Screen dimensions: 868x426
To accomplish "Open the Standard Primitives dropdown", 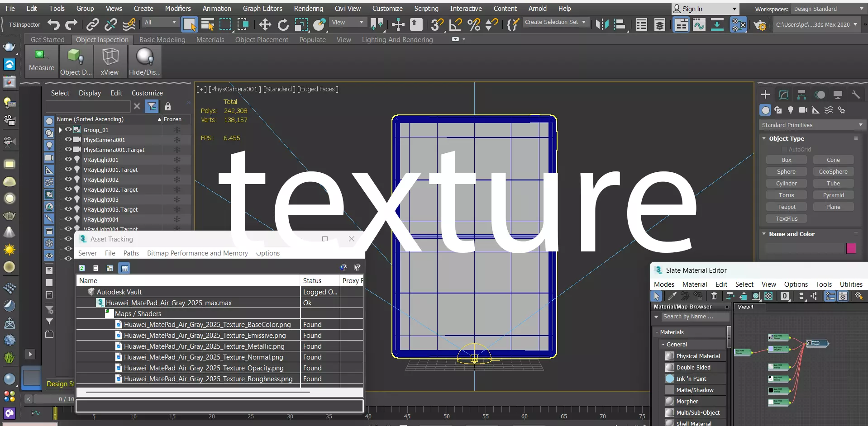I will pyautogui.click(x=812, y=125).
